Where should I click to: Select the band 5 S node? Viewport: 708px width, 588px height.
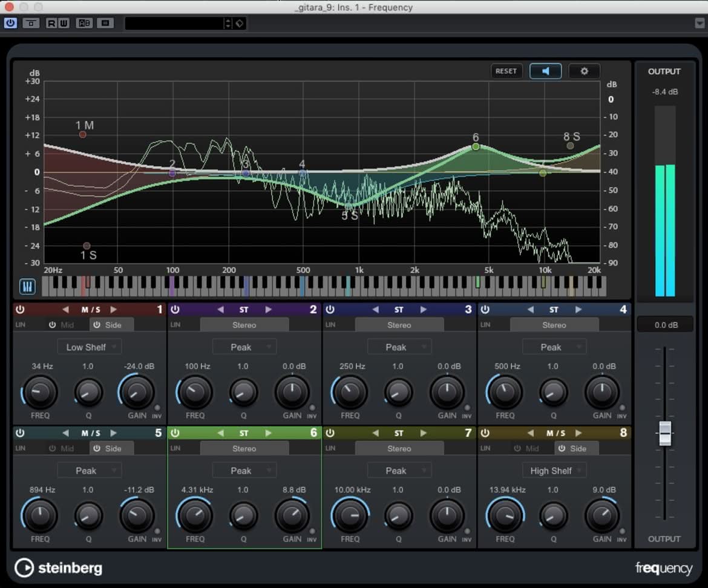(x=348, y=206)
